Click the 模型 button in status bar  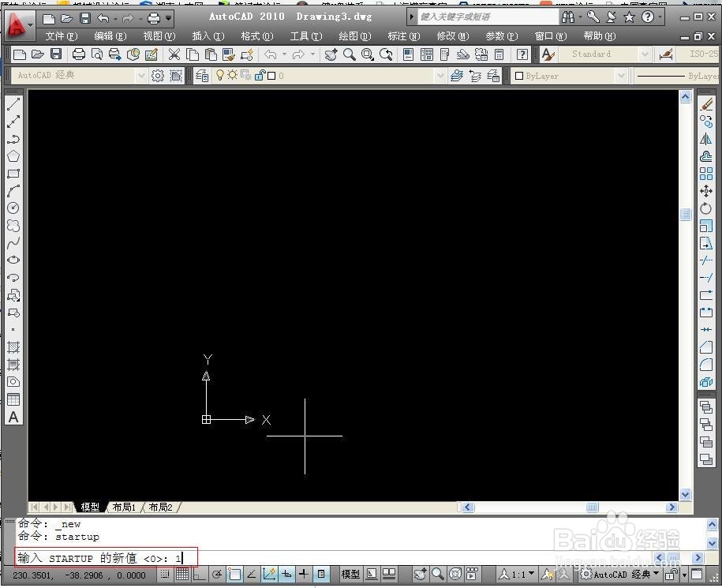click(x=350, y=574)
